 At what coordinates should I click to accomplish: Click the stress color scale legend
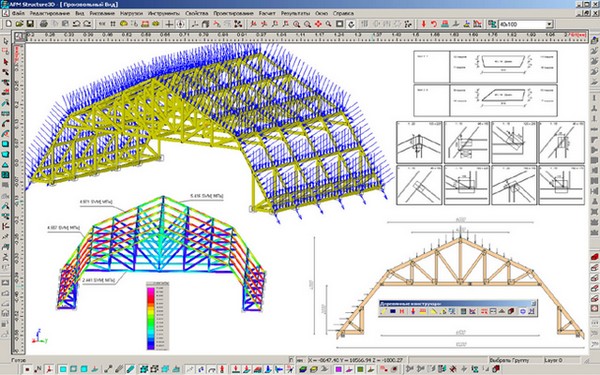[x=157, y=316]
